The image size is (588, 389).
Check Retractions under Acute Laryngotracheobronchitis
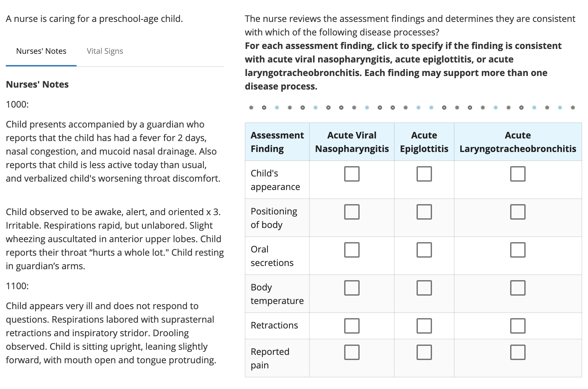(x=518, y=326)
